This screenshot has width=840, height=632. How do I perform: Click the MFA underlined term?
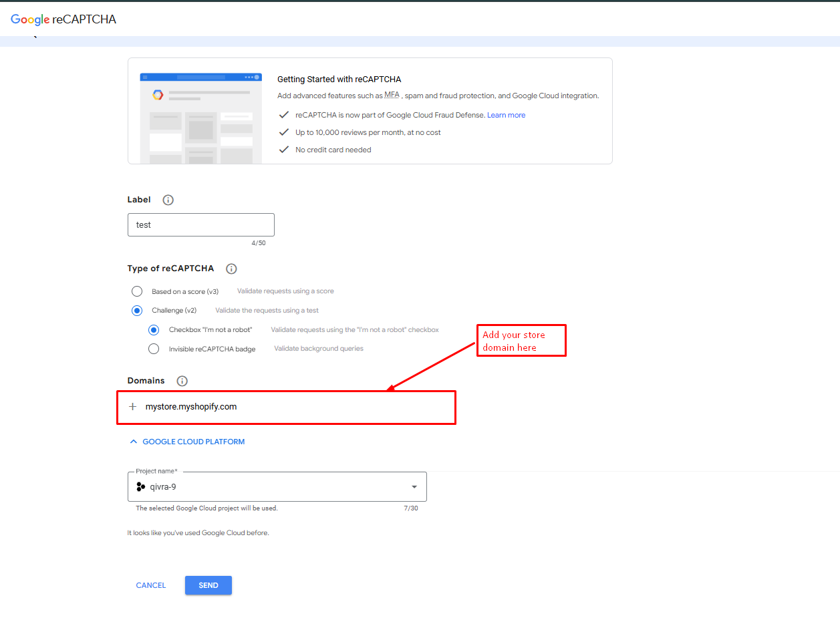pos(392,96)
